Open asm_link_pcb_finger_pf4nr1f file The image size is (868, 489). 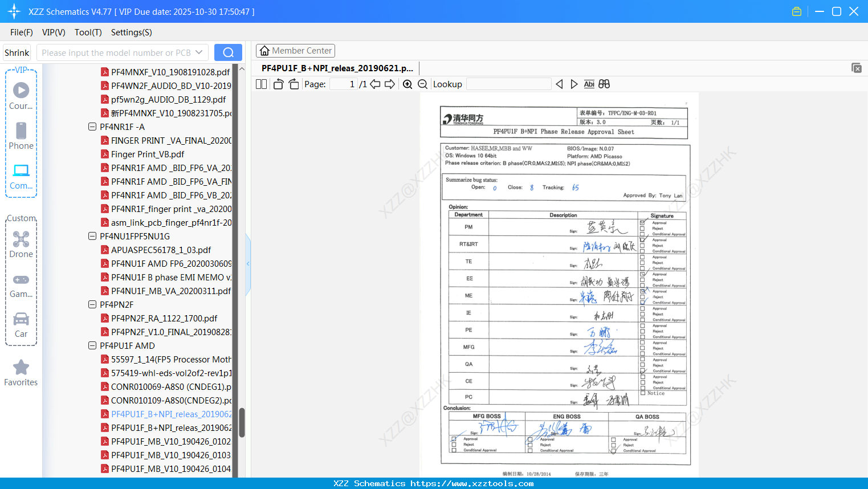166,222
